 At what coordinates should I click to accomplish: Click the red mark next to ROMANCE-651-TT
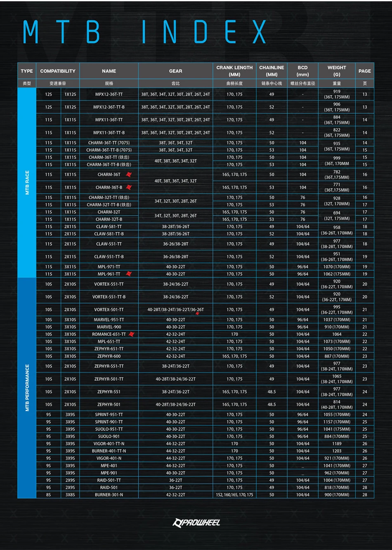132,334
